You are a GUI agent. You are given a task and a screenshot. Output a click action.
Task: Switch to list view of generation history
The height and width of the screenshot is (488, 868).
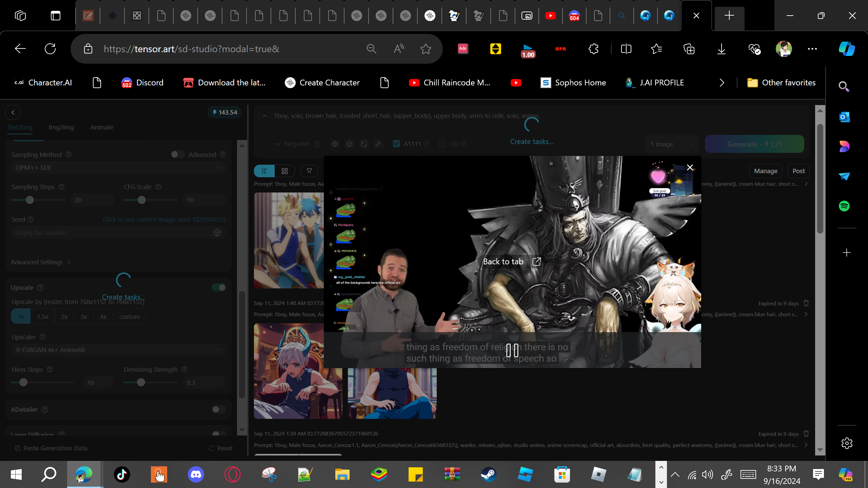[264, 171]
